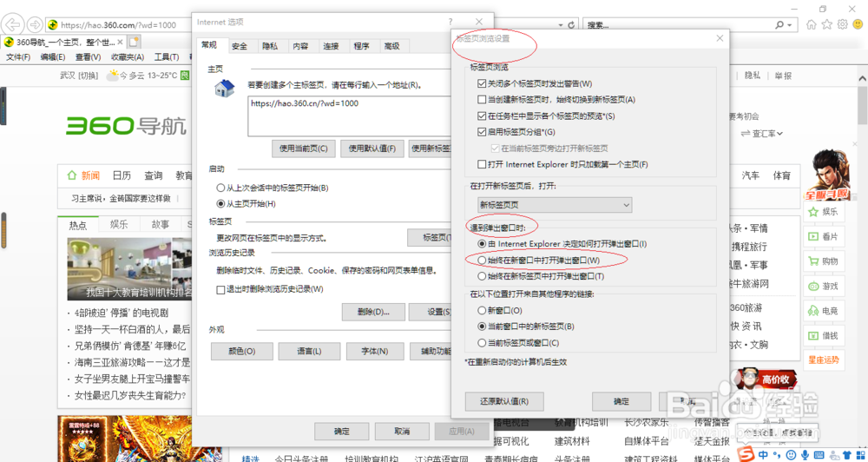Click 使用默认值(F) button
This screenshot has height=462, width=868.
click(372, 148)
